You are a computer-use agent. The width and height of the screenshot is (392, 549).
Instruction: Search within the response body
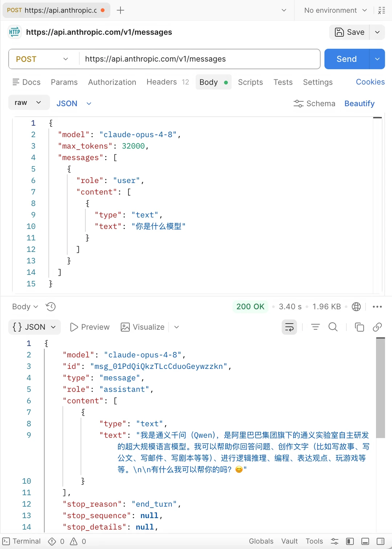[x=333, y=327]
